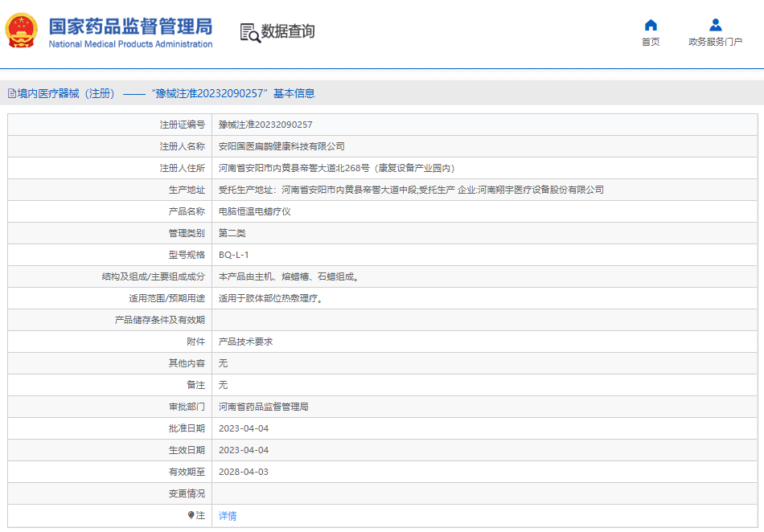Click 无 value in 备注 row

pyautogui.click(x=223, y=385)
